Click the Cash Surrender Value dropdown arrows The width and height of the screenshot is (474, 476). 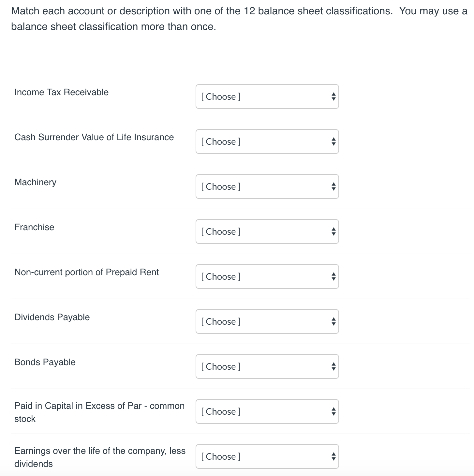[333, 141]
